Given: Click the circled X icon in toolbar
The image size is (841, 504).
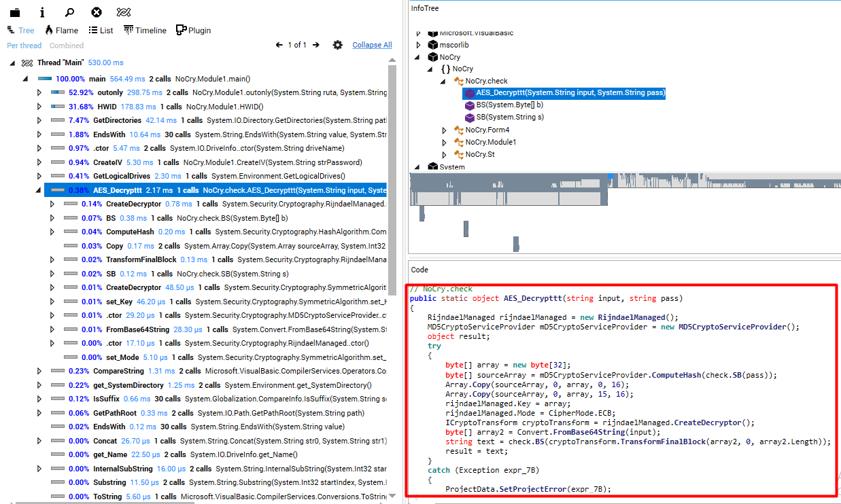Looking at the screenshot, I should [x=97, y=12].
